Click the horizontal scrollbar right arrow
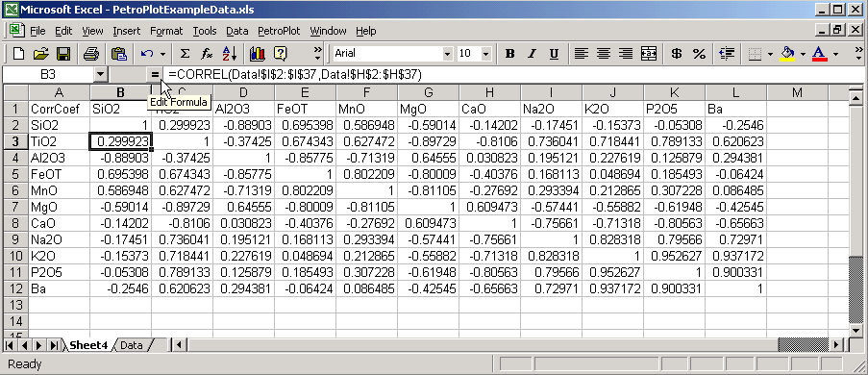Viewport: 868px width, 375px height. pos(836,345)
